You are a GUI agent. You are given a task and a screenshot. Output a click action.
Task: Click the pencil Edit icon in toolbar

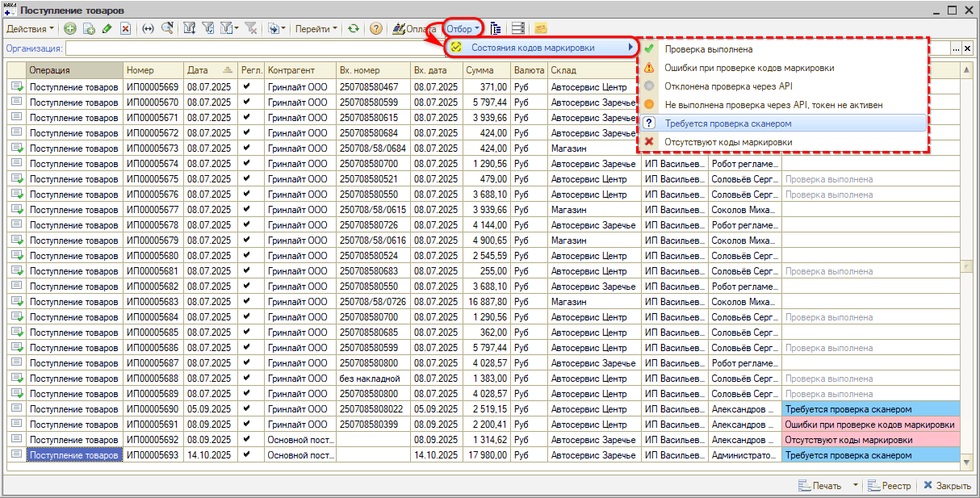[107, 29]
